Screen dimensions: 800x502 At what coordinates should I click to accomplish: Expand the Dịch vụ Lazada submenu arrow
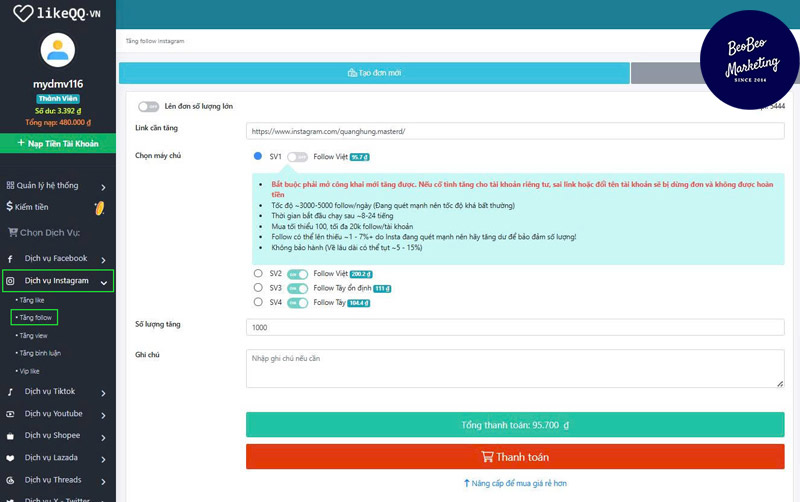coord(104,458)
